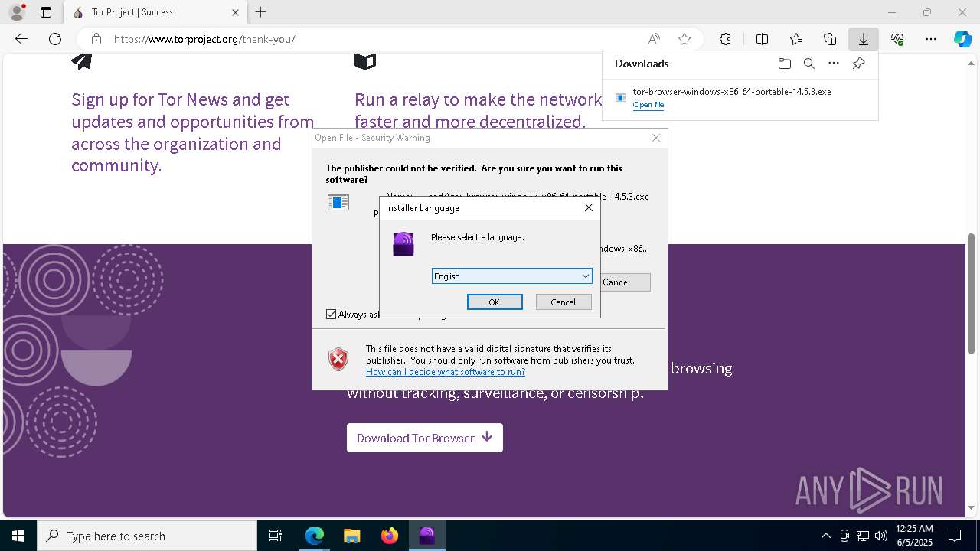Open the taskbar clock and date
The width and height of the screenshot is (980, 551).
click(914, 536)
